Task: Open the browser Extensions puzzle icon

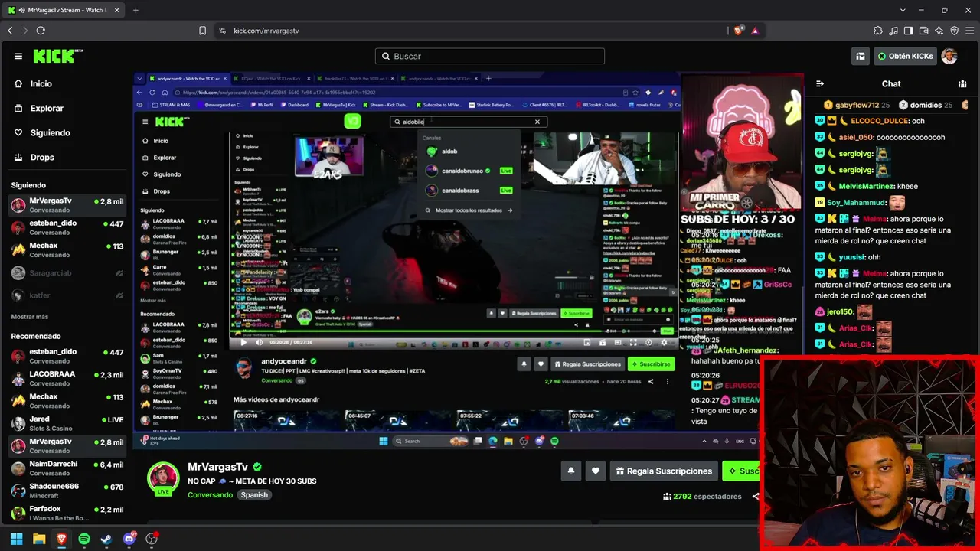Action: pos(878,31)
